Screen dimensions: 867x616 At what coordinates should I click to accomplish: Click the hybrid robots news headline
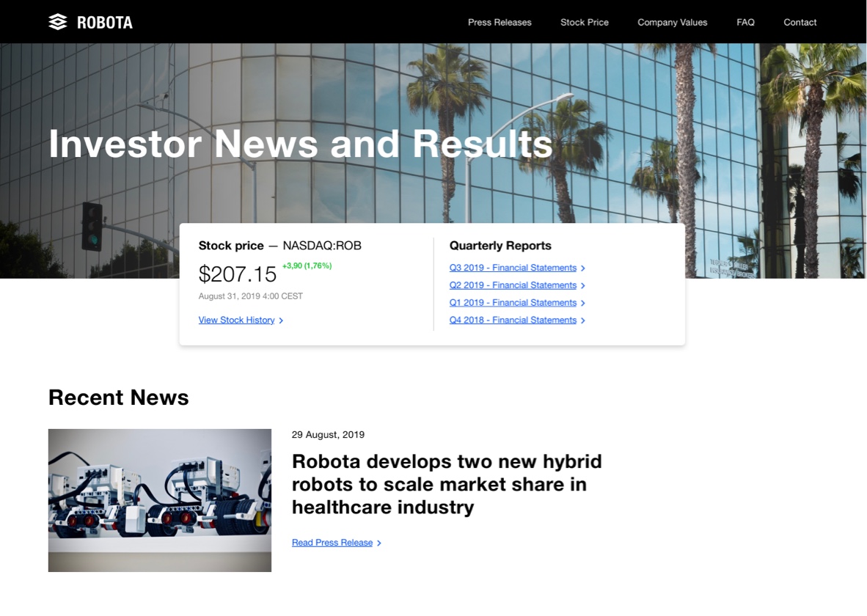click(x=446, y=484)
